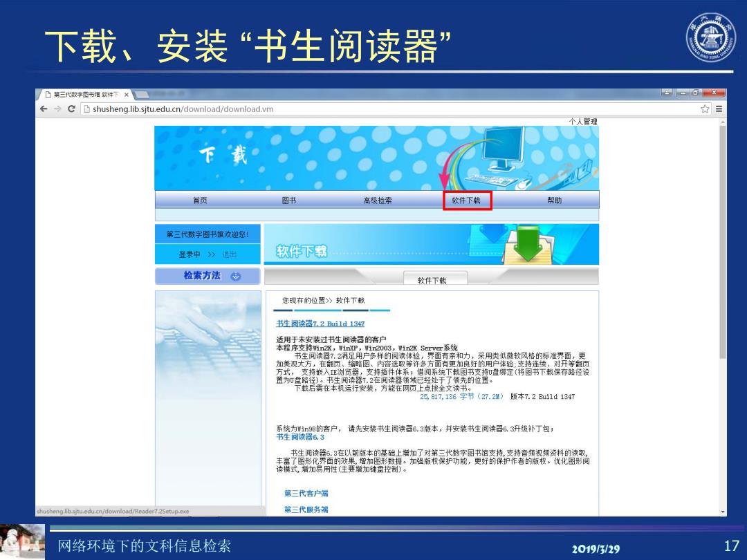Click the 25,817,136 字节 file size text
The width and height of the screenshot is (747, 560).
tap(461, 397)
